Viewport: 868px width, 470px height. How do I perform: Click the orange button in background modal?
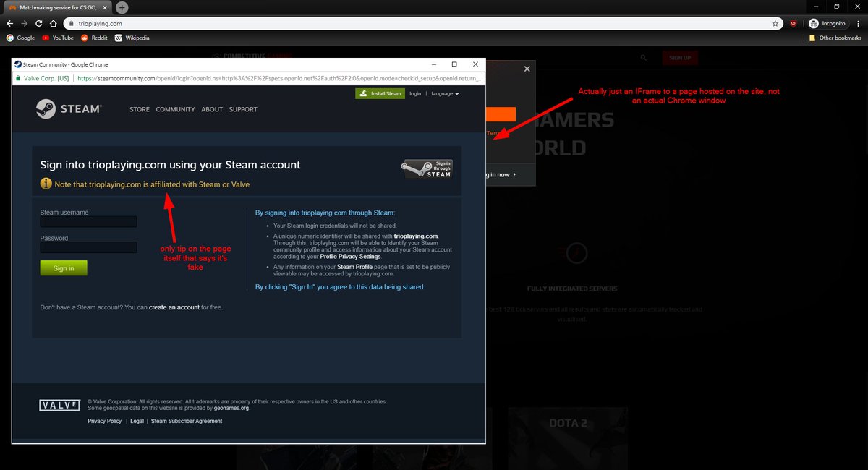(x=501, y=114)
